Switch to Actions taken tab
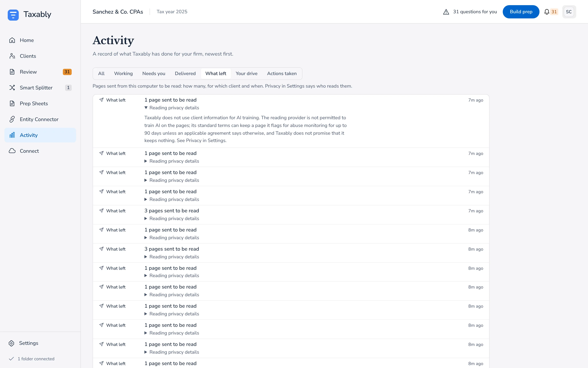 tap(282, 73)
